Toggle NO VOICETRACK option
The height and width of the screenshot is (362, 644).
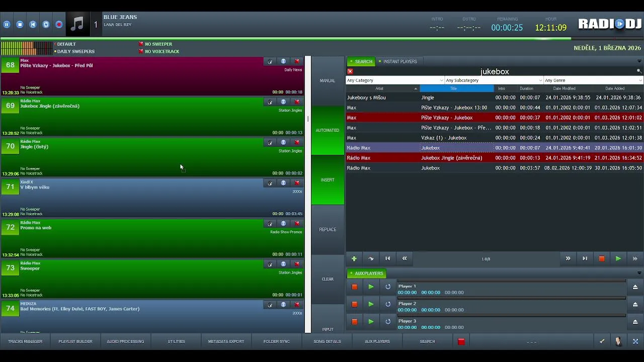tap(158, 51)
